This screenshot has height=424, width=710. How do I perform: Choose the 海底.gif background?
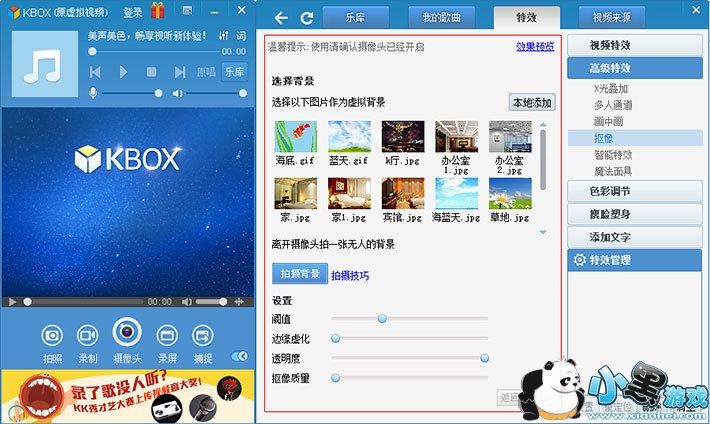(x=296, y=136)
